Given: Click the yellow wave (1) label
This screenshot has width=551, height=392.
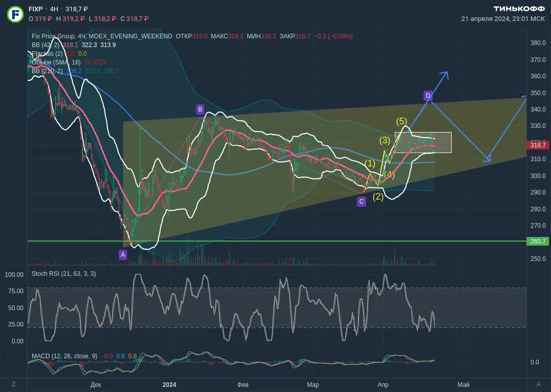Looking at the screenshot, I should (x=370, y=163).
